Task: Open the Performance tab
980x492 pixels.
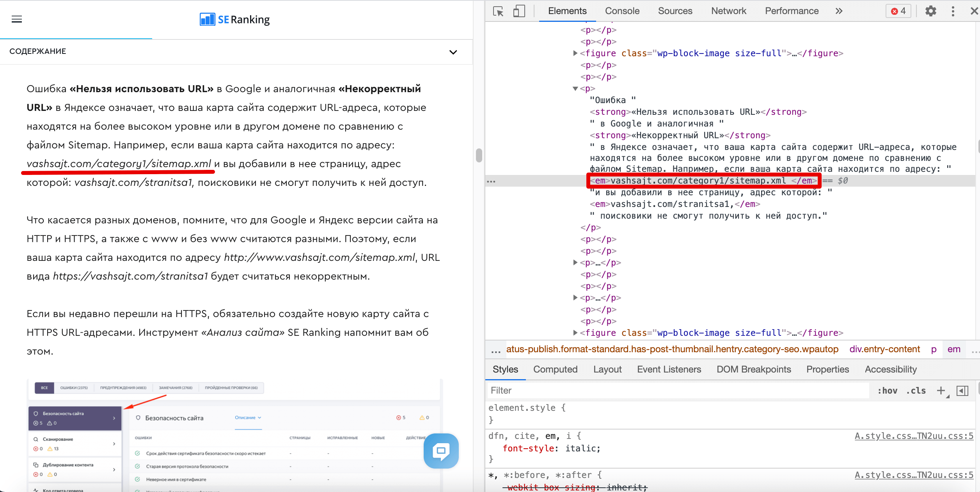Action: [792, 11]
